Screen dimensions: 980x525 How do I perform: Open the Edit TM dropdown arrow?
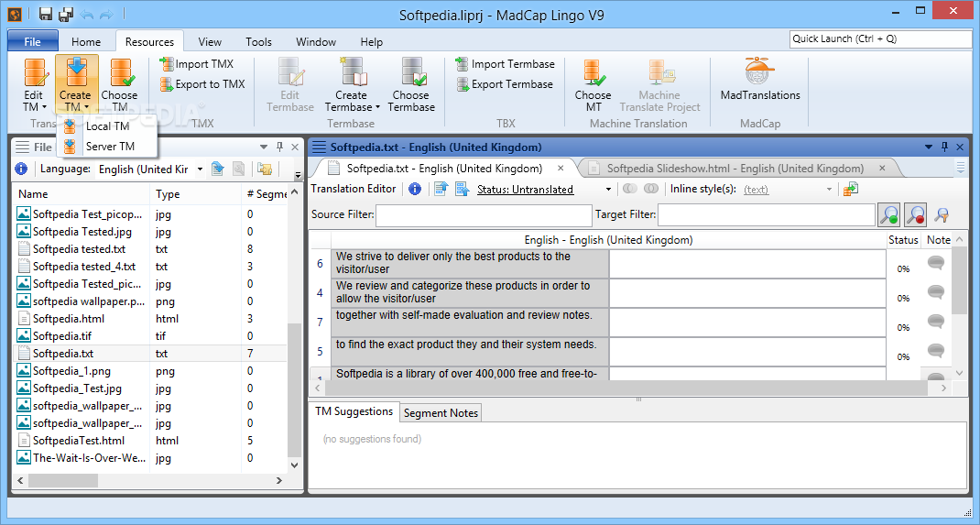tap(44, 107)
